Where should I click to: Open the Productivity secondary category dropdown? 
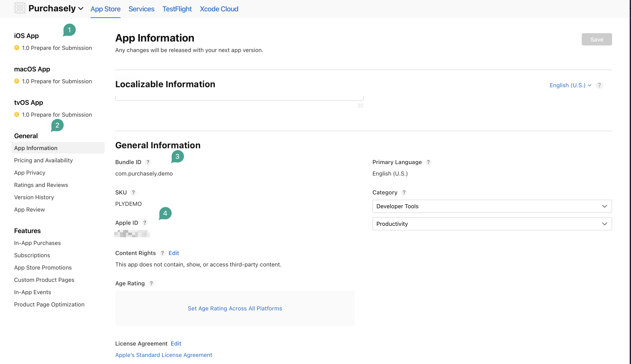(492, 224)
